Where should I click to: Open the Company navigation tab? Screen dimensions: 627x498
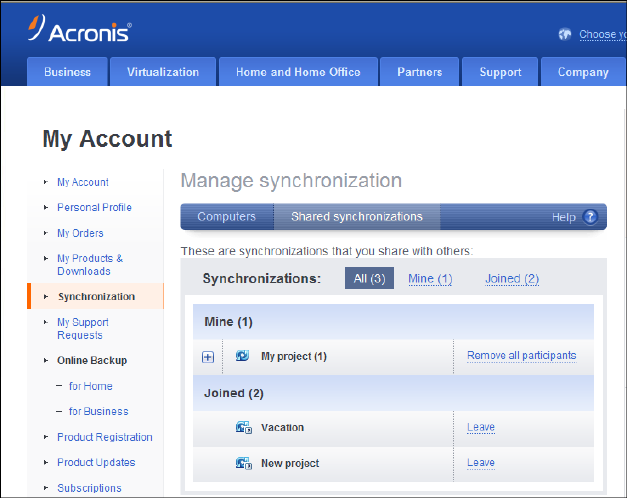(x=583, y=72)
